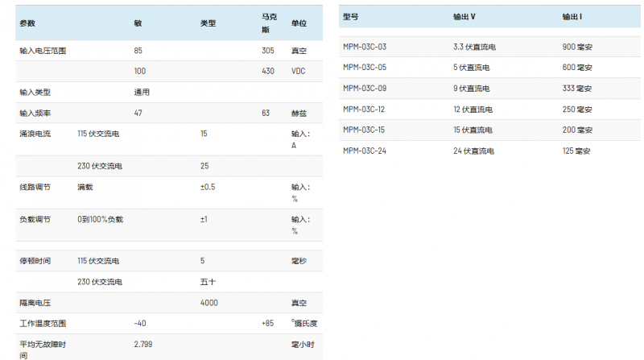Click model MPM-03C-09 in the table
Screen dimensions: 644x360
click(x=365, y=89)
